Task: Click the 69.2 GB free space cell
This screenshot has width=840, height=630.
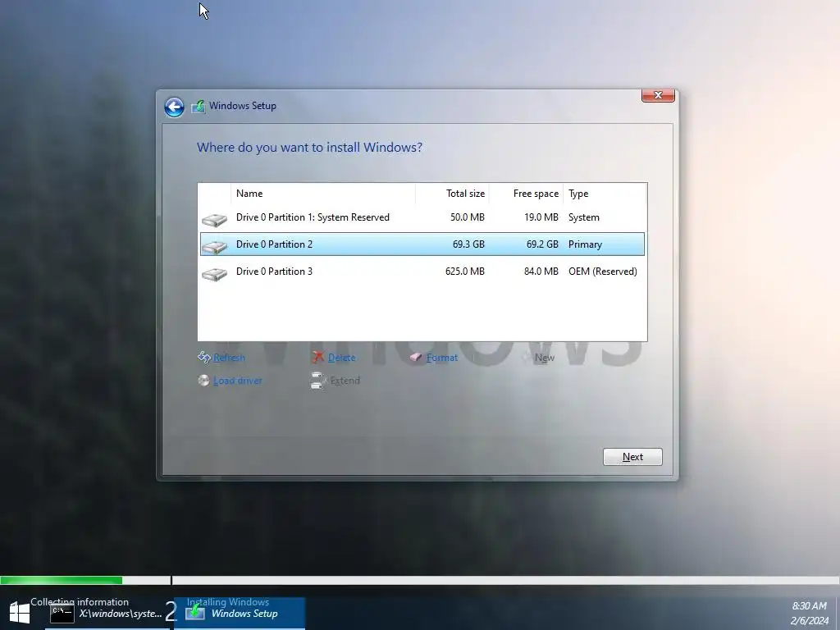Action: coord(542,244)
